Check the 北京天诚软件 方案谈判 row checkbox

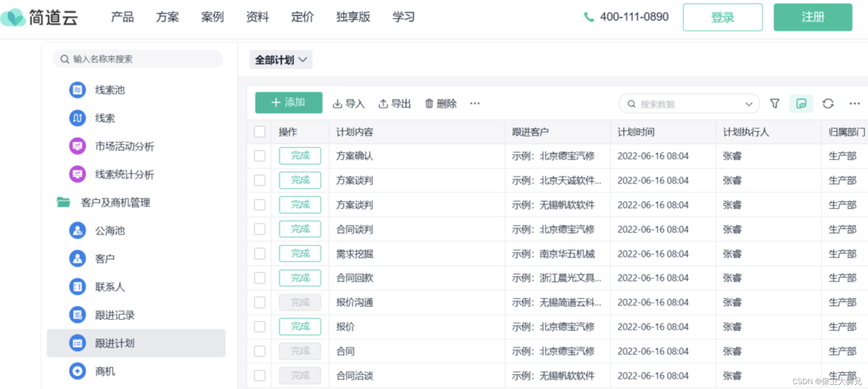(x=260, y=180)
